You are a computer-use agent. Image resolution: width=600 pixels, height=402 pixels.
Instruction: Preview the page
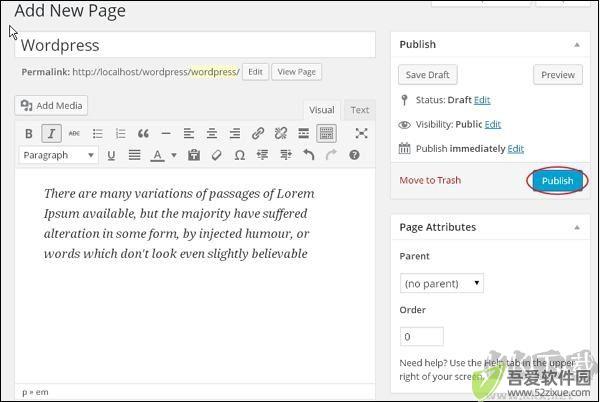click(558, 75)
